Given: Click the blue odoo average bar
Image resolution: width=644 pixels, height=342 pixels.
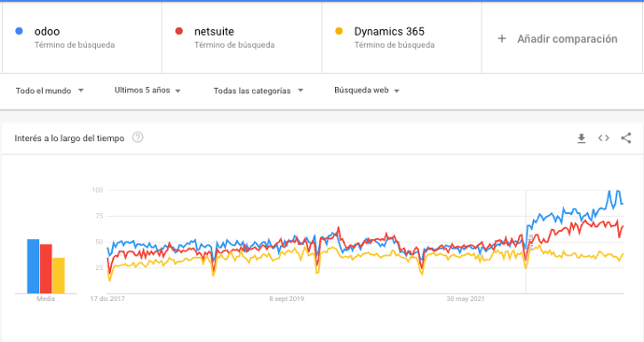Looking at the screenshot, I should (34, 266).
